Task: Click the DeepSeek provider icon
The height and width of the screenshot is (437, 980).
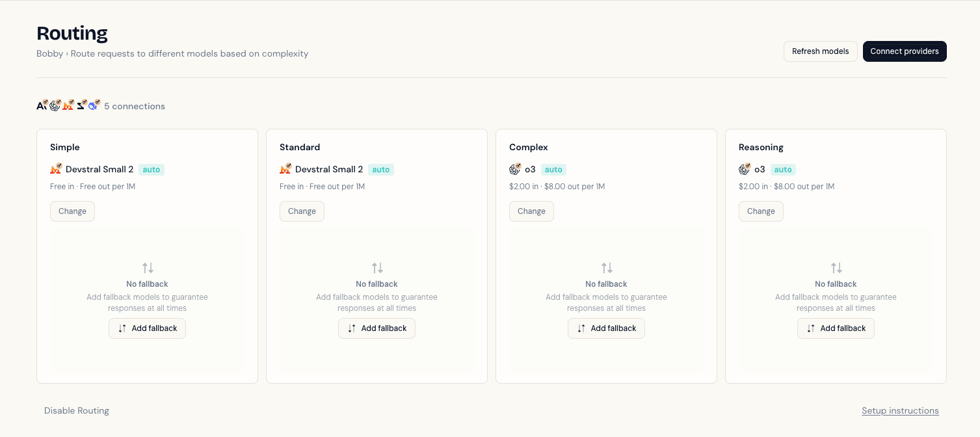Action: pyautogui.click(x=93, y=105)
